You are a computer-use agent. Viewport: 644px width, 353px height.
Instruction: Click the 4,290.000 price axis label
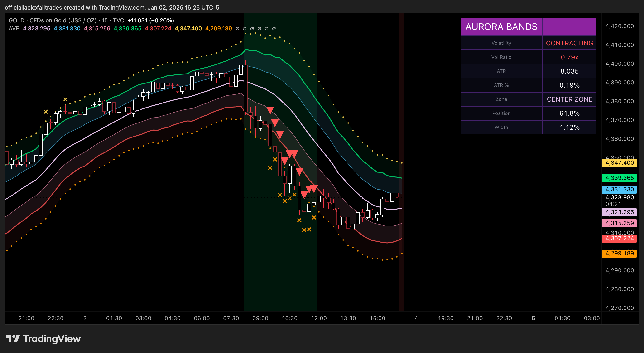click(620, 270)
